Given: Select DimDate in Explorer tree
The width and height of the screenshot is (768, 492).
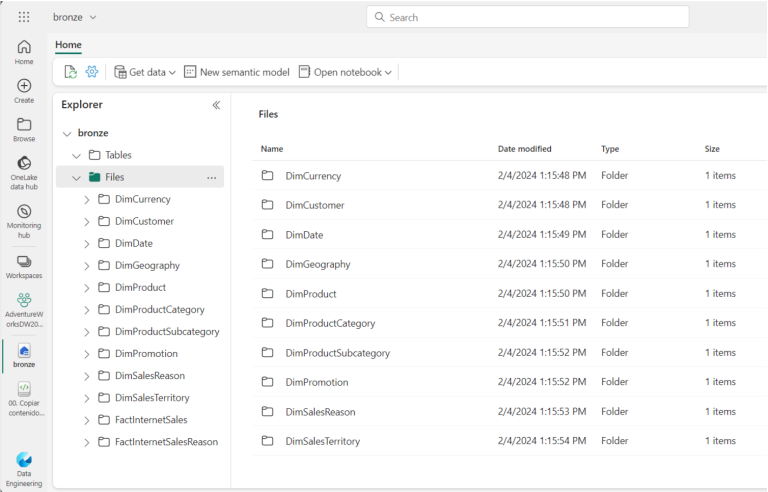Looking at the screenshot, I should pos(134,243).
